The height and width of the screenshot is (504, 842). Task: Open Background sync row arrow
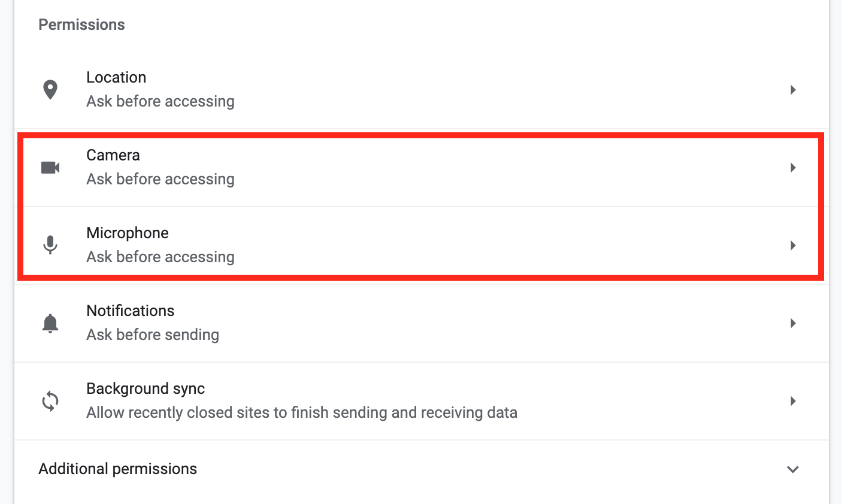pyautogui.click(x=793, y=401)
